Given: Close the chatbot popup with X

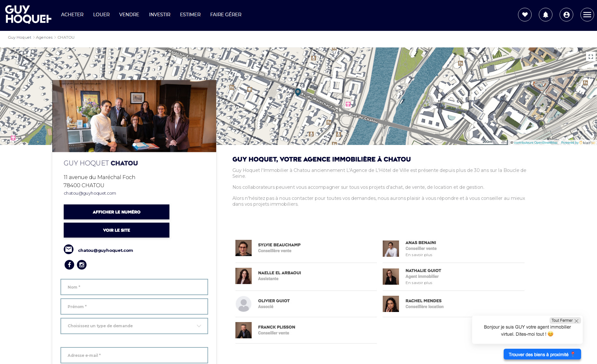Looking at the screenshot, I should (x=577, y=321).
